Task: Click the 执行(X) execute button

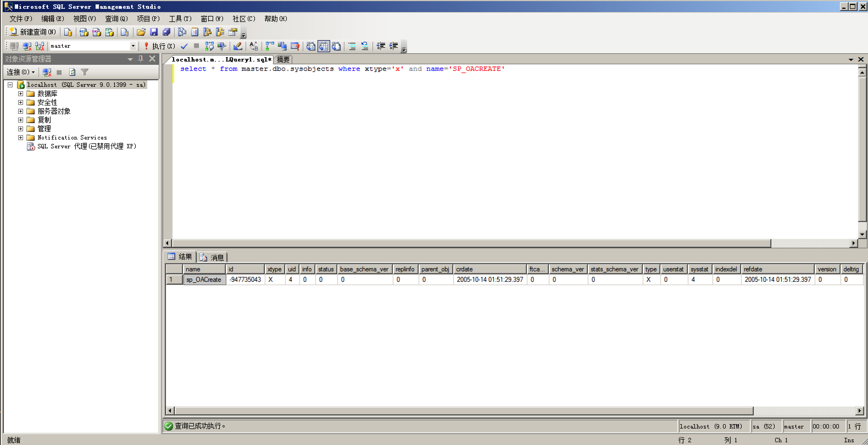Action: (x=160, y=46)
